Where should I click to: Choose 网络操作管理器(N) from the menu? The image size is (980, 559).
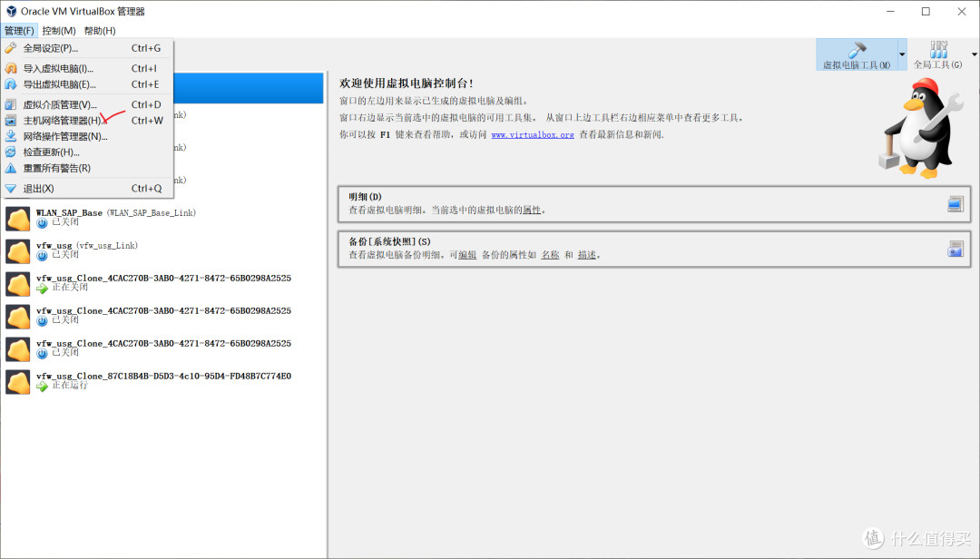(87, 136)
